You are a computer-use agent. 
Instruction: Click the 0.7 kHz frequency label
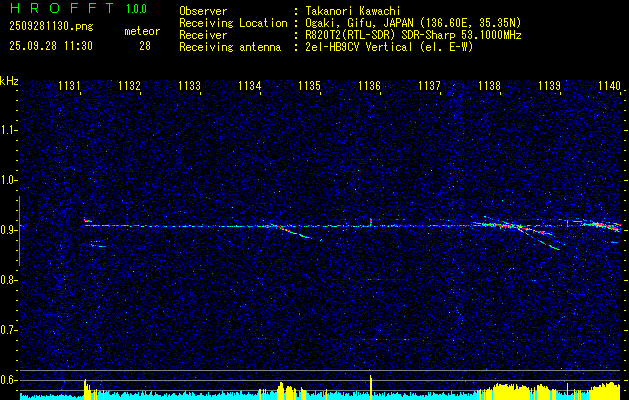9,330
